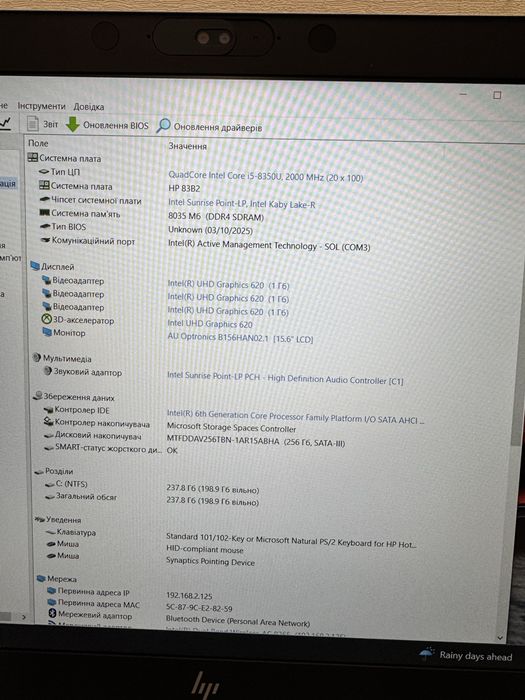Select MTFDDAV256TBN-1AR15ABHA disk value

click(256, 442)
